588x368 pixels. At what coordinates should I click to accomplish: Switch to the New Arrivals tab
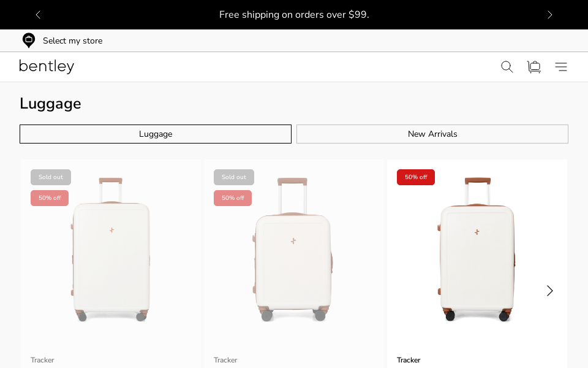[x=432, y=134]
